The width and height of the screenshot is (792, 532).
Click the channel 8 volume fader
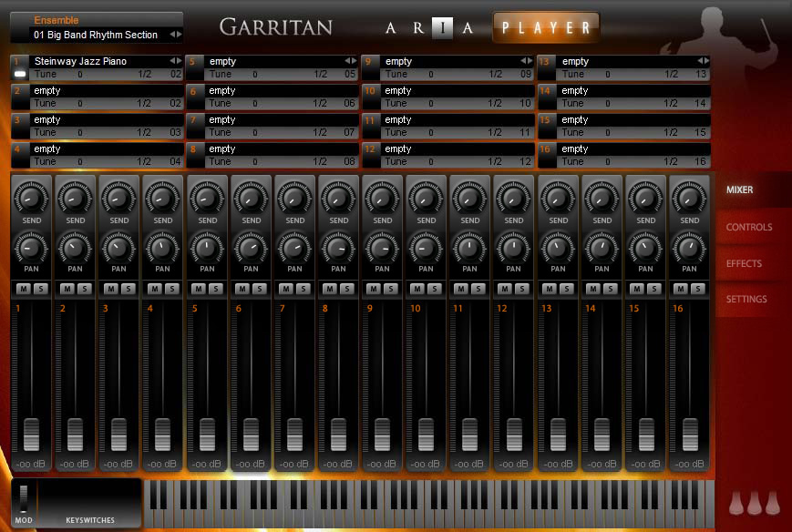[338, 435]
